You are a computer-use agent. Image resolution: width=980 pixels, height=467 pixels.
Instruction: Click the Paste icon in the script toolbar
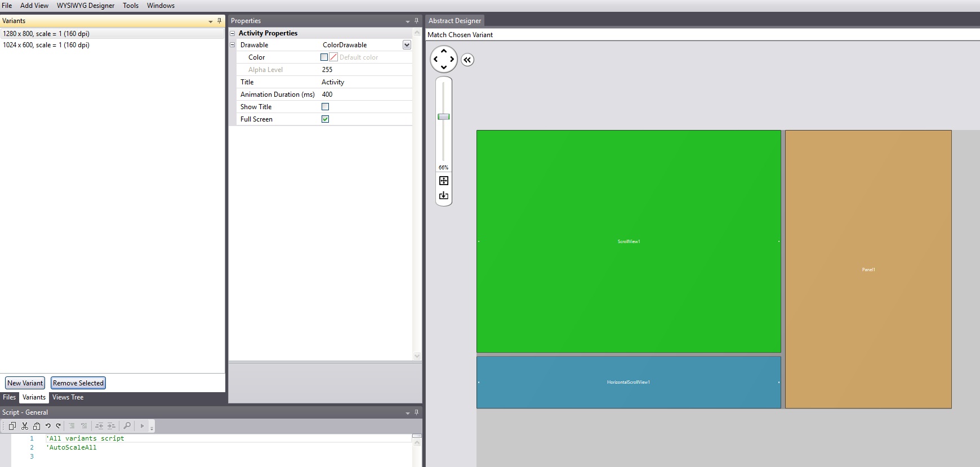37,426
